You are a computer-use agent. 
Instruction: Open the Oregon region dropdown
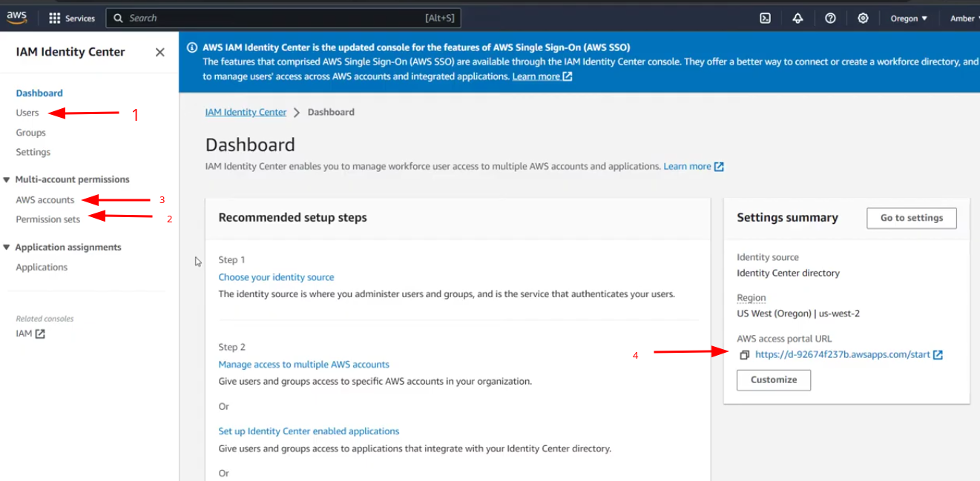[909, 19]
